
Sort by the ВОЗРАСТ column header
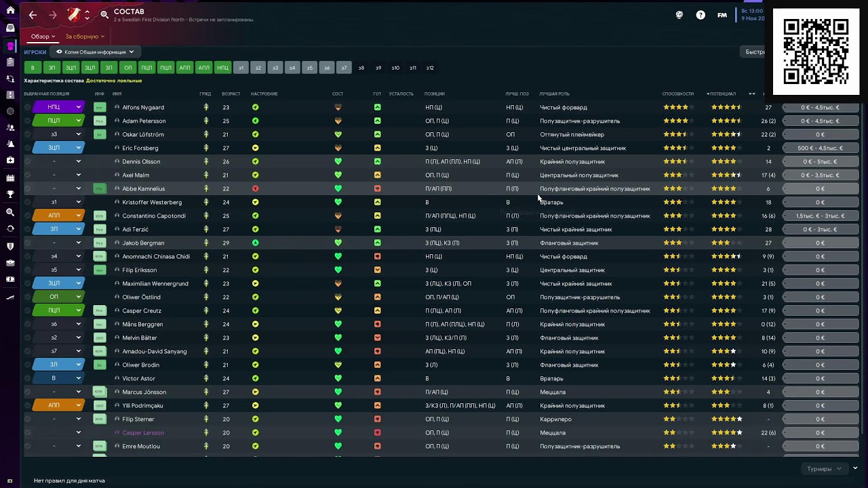[x=231, y=94]
